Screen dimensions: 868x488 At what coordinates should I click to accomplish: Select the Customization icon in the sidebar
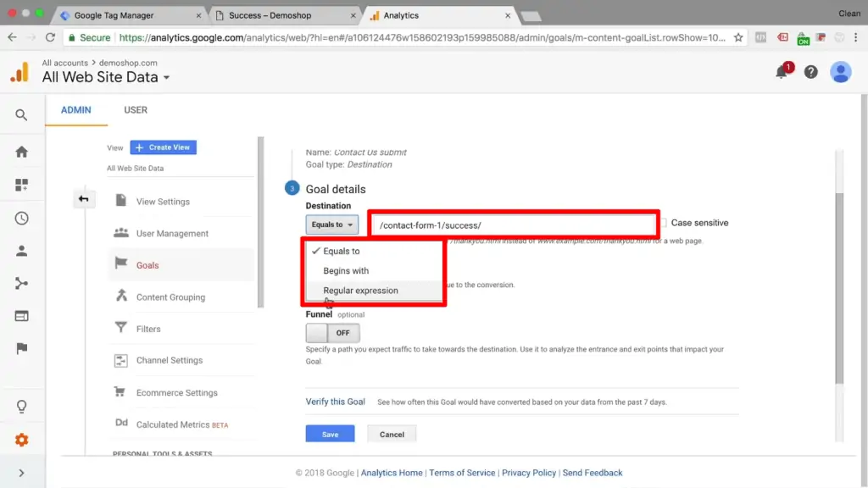coord(22,184)
